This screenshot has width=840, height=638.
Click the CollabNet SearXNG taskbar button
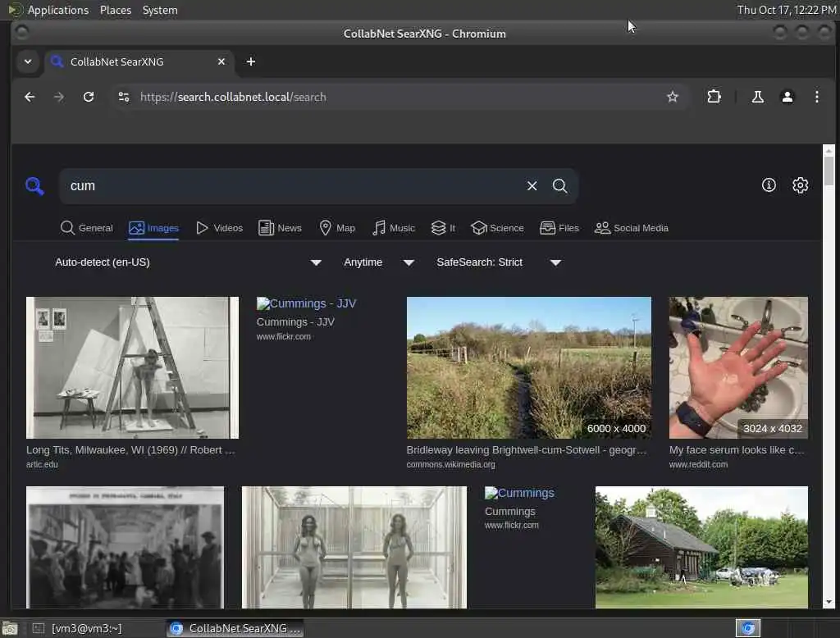[x=235, y=628]
